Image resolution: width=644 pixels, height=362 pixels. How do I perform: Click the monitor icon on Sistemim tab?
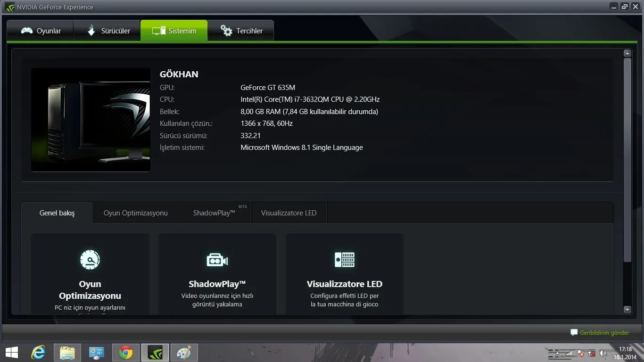158,31
